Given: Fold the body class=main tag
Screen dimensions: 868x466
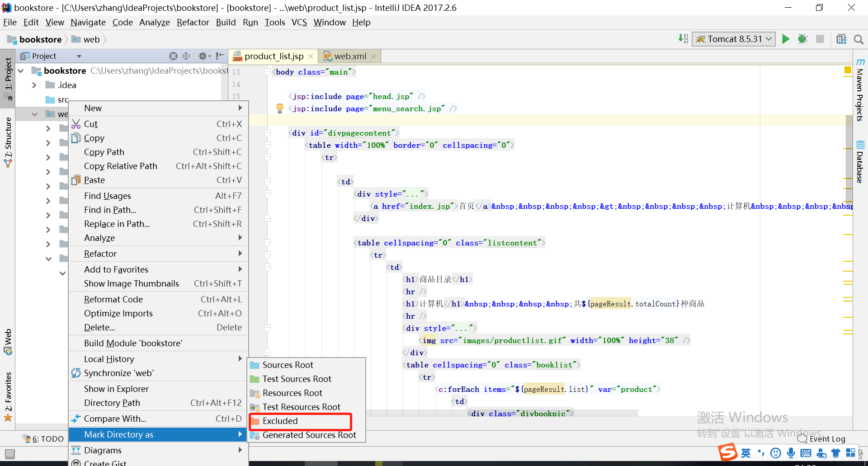Looking at the screenshot, I should click(267, 72).
